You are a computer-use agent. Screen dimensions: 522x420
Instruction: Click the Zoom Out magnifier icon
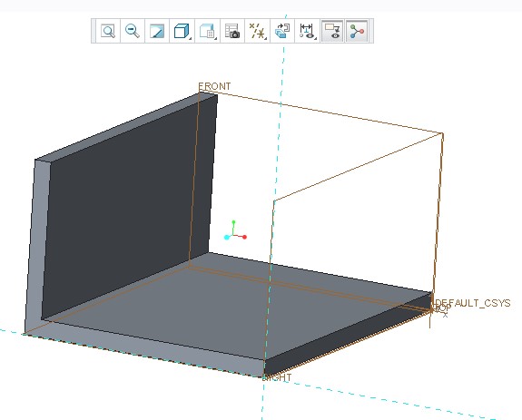[x=133, y=31]
